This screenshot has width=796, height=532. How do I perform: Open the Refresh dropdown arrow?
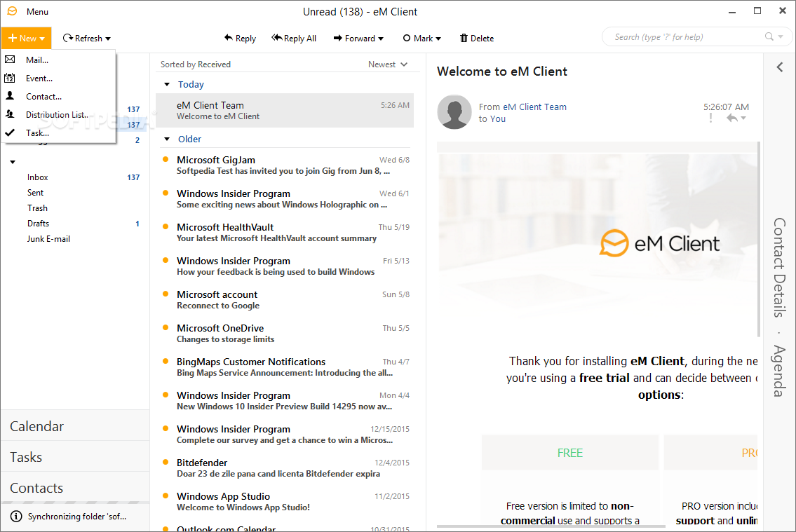tap(108, 39)
